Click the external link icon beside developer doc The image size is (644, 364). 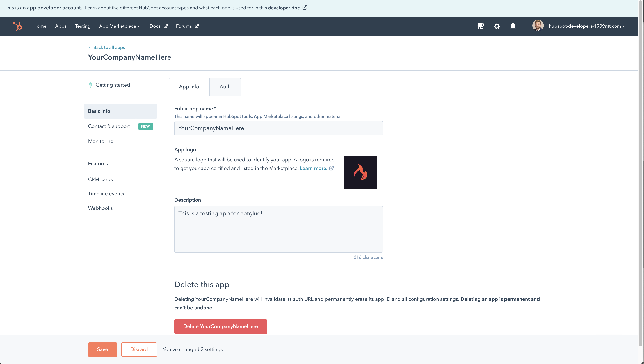305,8
